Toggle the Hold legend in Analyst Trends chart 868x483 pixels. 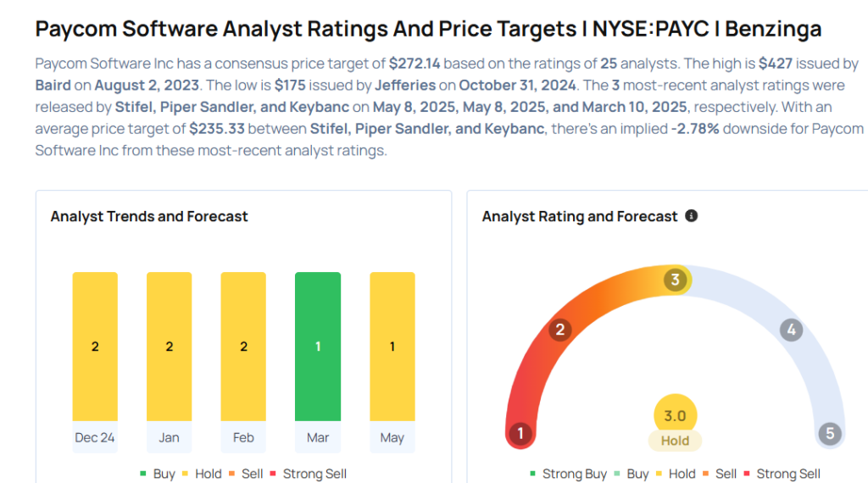(202, 474)
